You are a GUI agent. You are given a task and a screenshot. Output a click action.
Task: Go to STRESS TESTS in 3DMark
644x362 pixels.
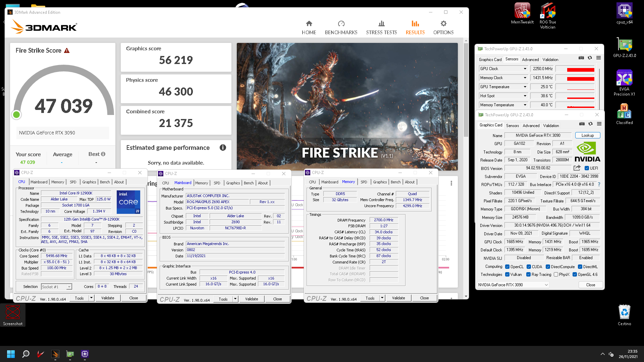381,28
